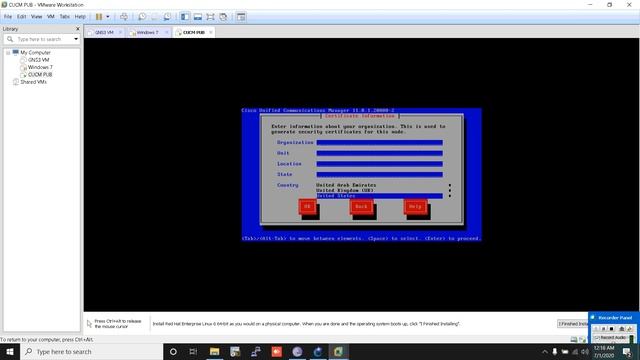Click the State input field
The width and height of the screenshot is (640, 360).
point(379,174)
